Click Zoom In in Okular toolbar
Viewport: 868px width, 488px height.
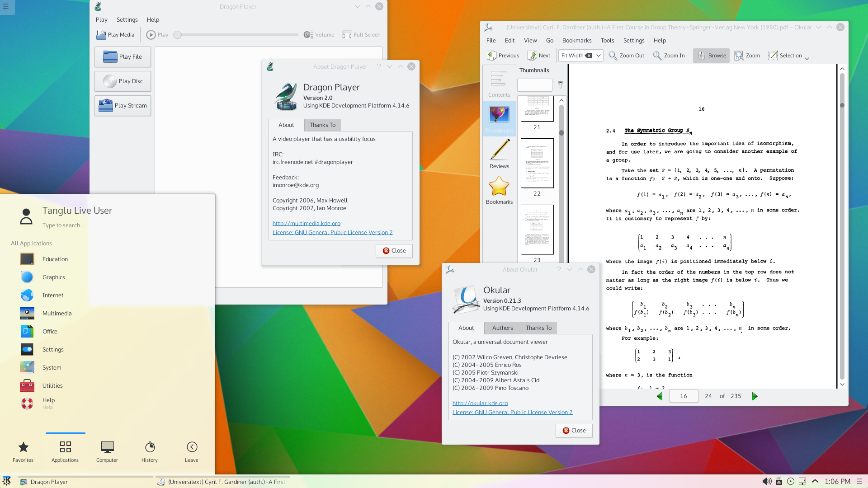669,56
